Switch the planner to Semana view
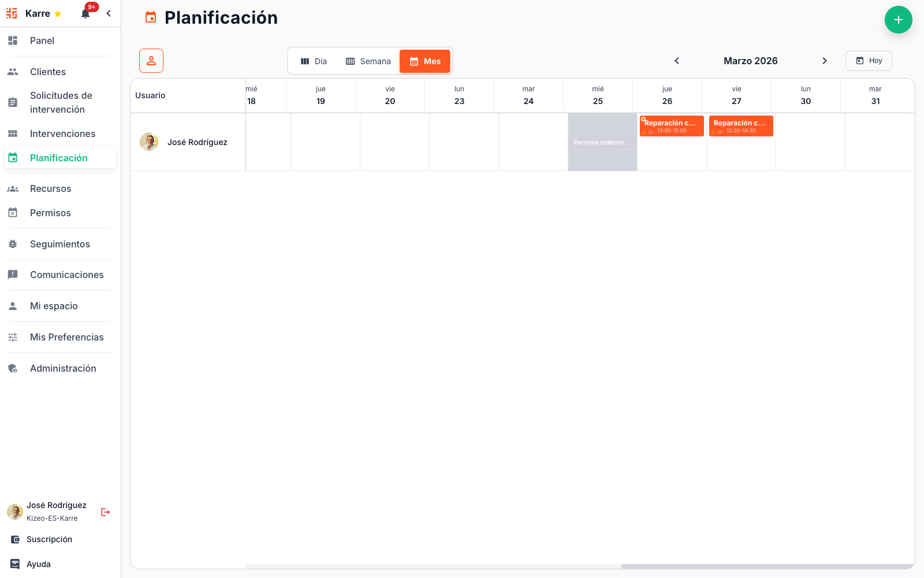The width and height of the screenshot is (924, 578). tap(368, 61)
